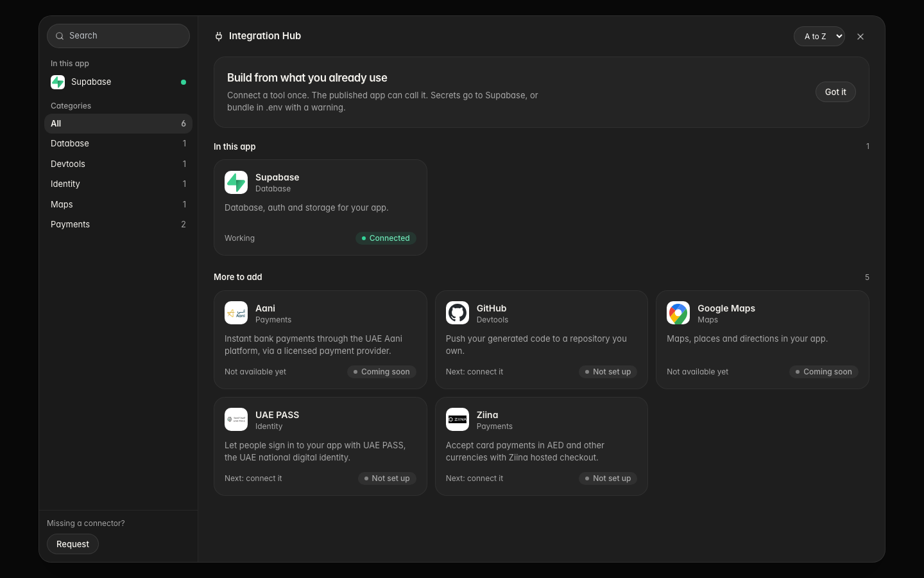
Task: Open the UAE PASS card title
Action: coord(277,415)
